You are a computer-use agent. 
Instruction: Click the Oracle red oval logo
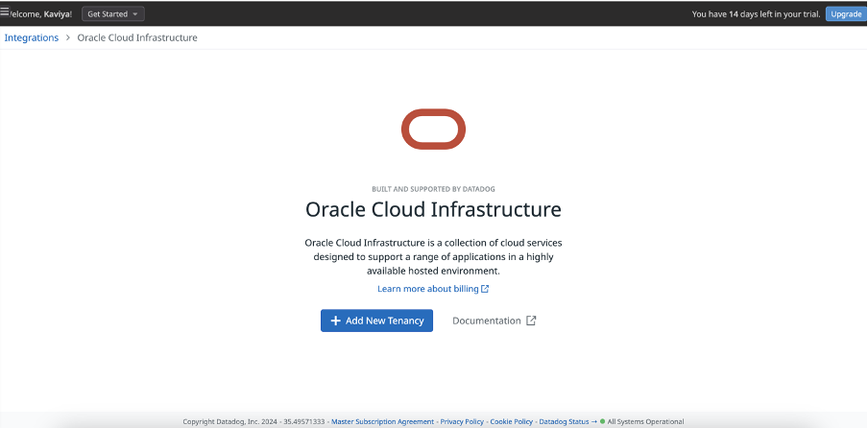pos(433,129)
